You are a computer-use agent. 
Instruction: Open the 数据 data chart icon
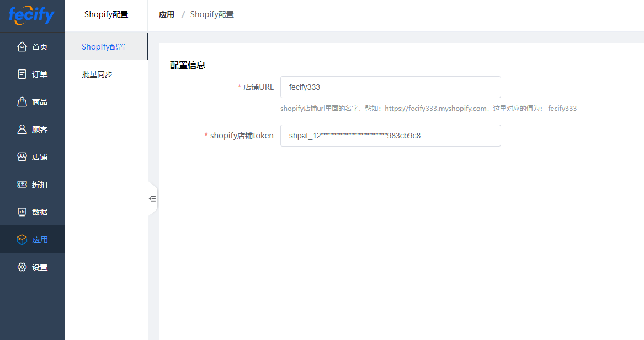click(x=22, y=212)
